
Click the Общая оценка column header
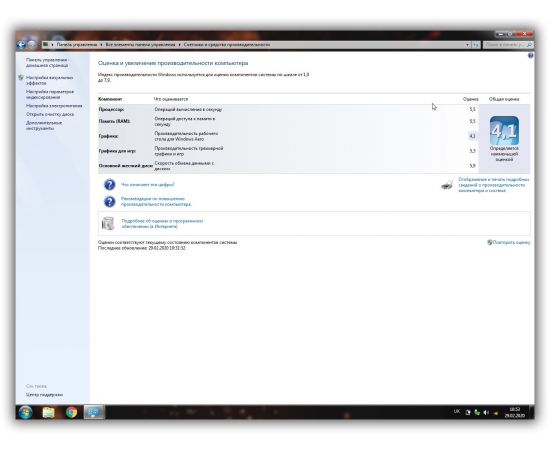(x=504, y=99)
